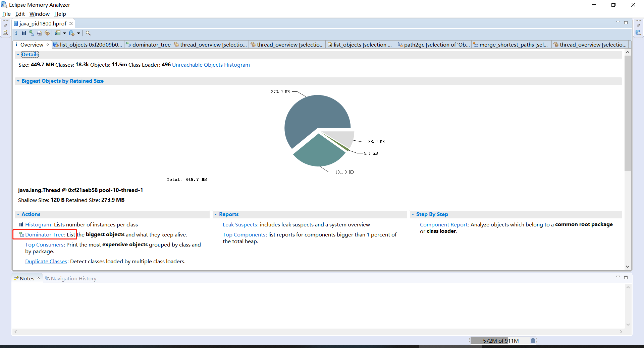The width and height of the screenshot is (644, 348).
Task: Minimize the Notes panel
Action: (618, 277)
